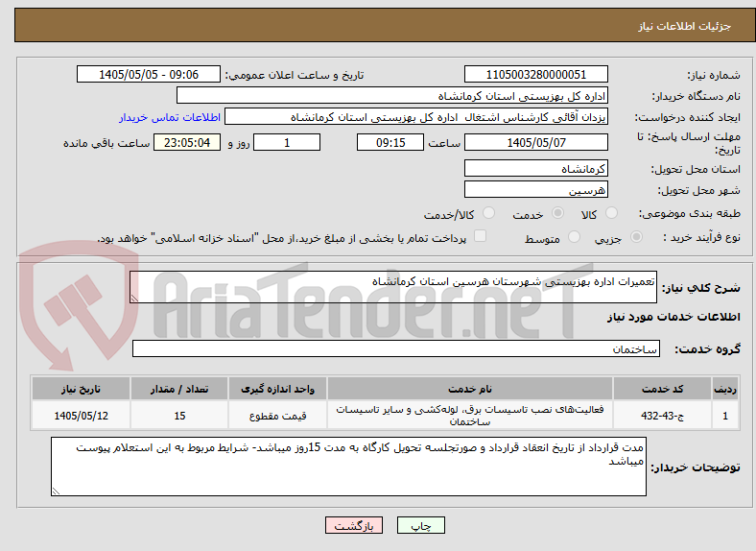Click the general description textarea تعمیرات اداره بهزیستی
This screenshot has width=756, height=551.
point(393,287)
